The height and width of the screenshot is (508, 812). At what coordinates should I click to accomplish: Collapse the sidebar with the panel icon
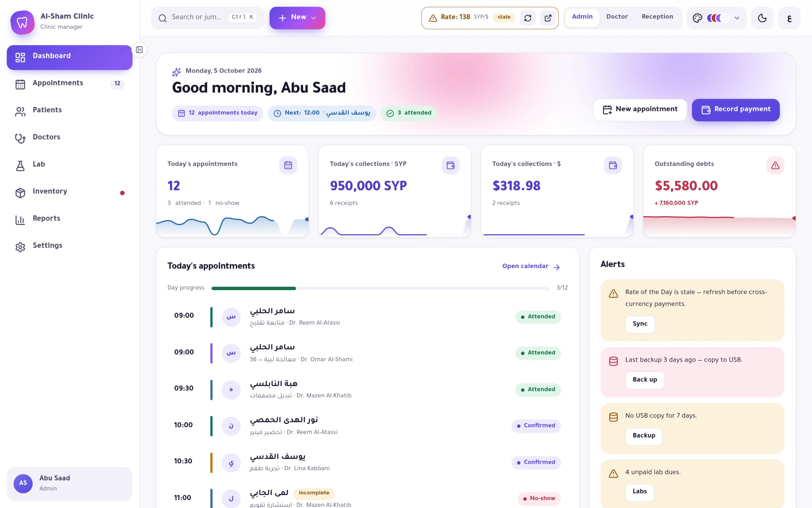pyautogui.click(x=139, y=50)
